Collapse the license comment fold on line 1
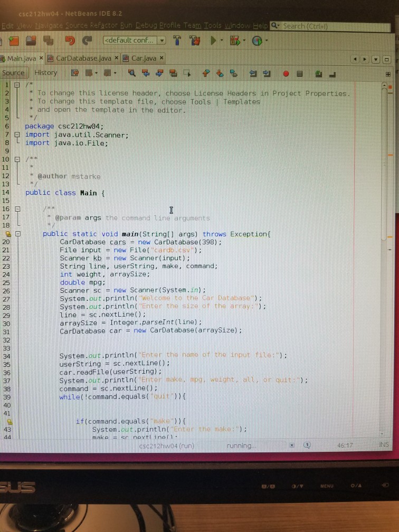 click(17, 84)
